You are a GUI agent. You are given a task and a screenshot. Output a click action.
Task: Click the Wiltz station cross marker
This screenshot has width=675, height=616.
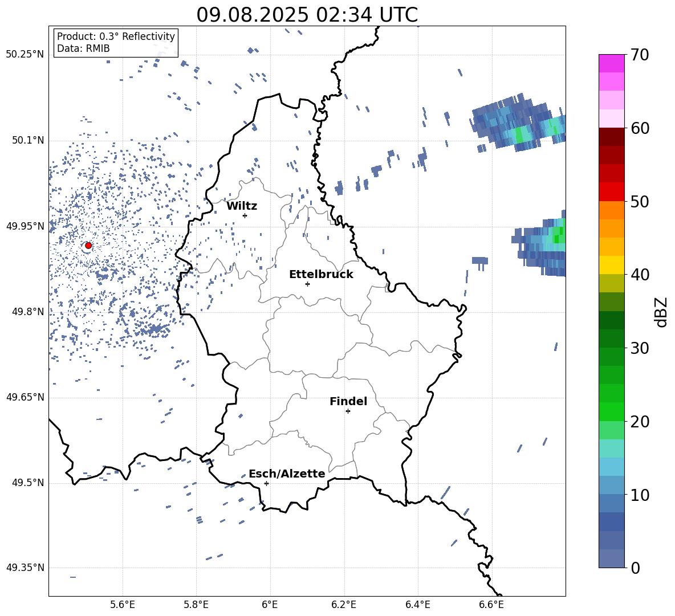pos(245,215)
